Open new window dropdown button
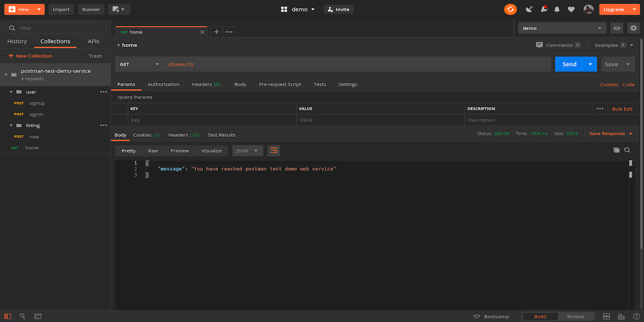644x322 pixels. tap(119, 9)
